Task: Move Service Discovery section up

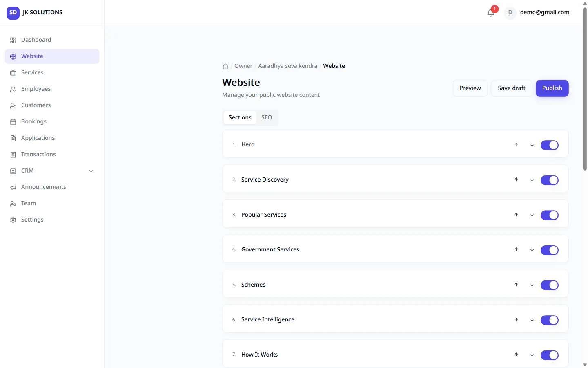Action: (x=517, y=180)
